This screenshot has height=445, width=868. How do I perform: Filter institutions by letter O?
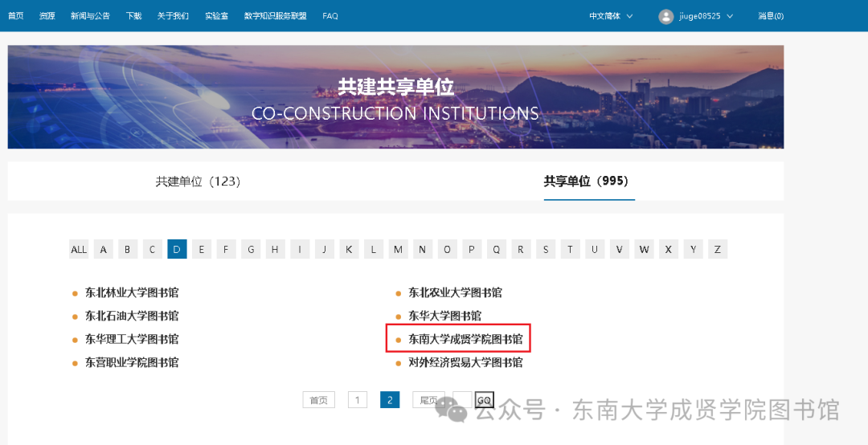448,249
